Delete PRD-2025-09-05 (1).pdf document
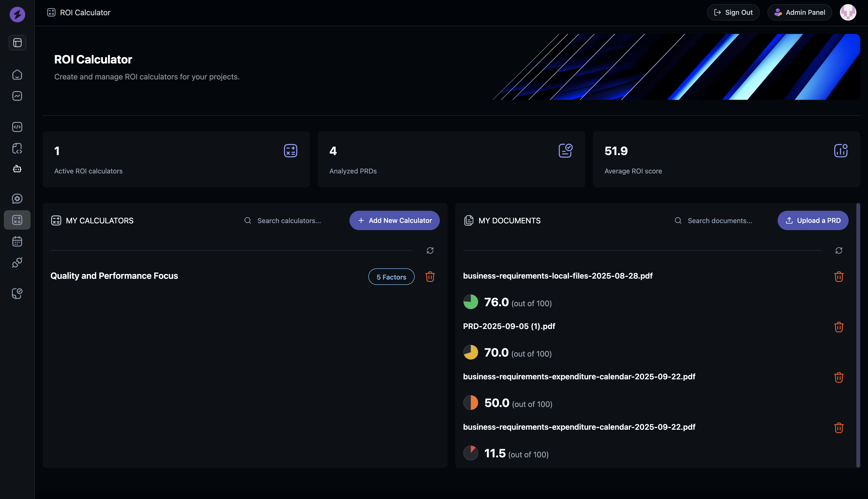The height and width of the screenshot is (499, 868). (838, 327)
